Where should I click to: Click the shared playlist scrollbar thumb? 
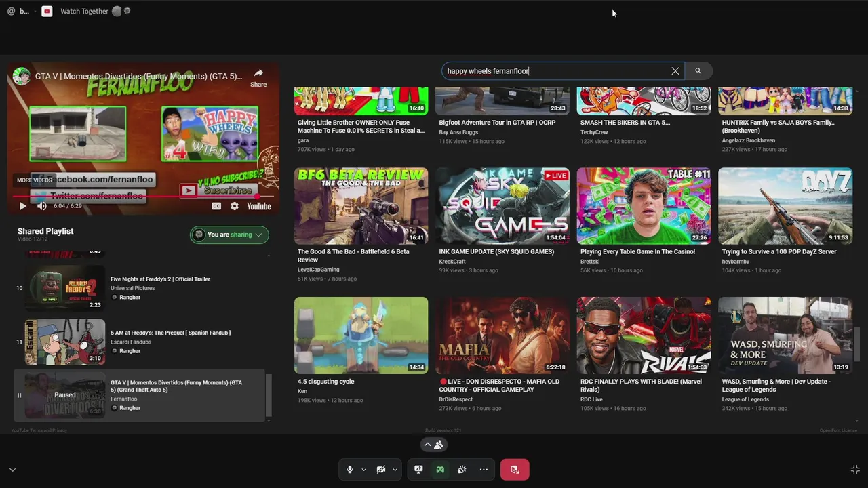click(268, 394)
